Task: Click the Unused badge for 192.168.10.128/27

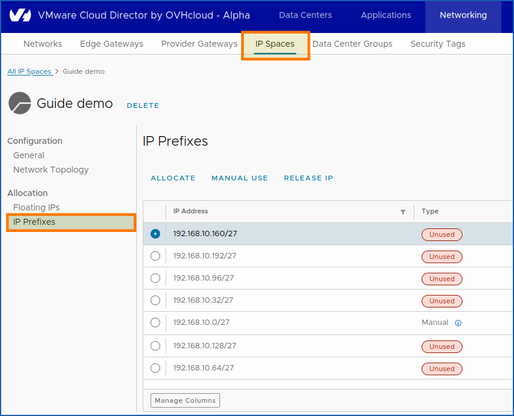Action: [442, 347]
